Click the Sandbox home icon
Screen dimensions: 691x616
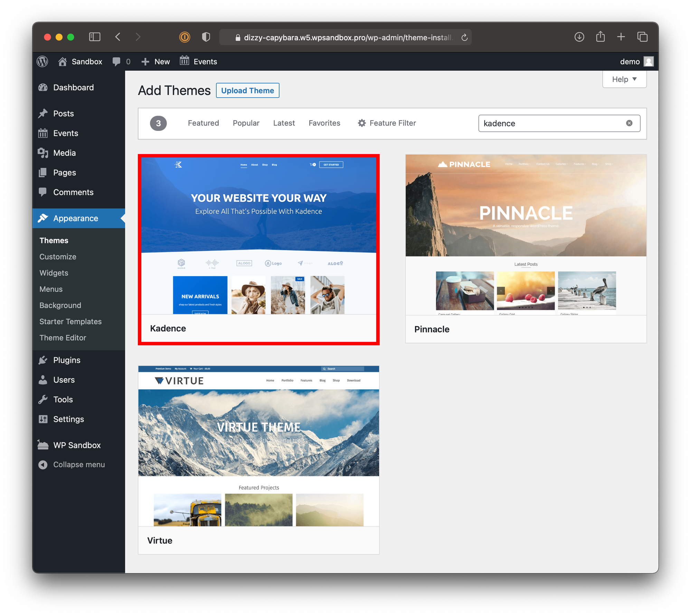pos(63,61)
